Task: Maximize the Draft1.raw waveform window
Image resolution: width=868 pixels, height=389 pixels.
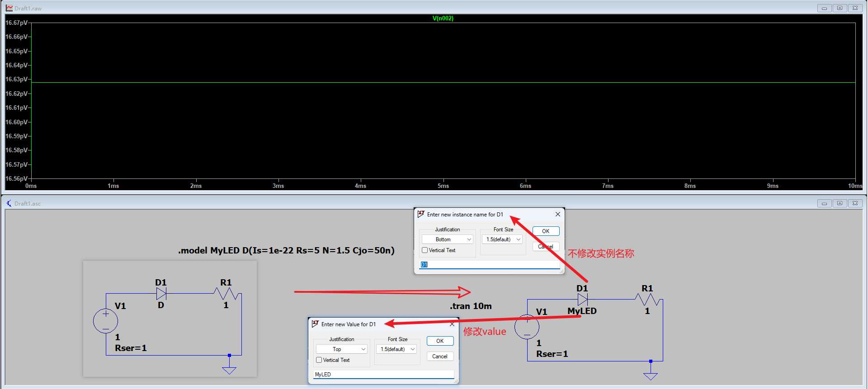Action: [x=840, y=8]
